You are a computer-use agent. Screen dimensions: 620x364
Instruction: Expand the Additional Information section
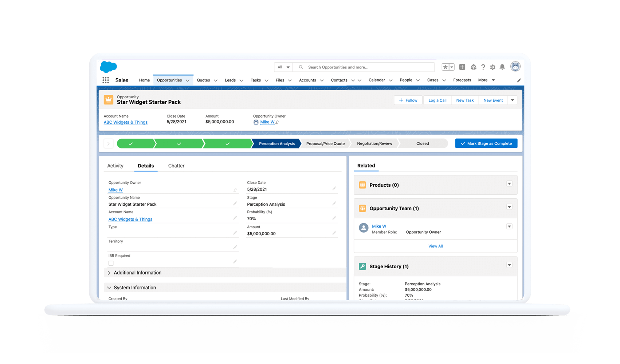pos(137,273)
